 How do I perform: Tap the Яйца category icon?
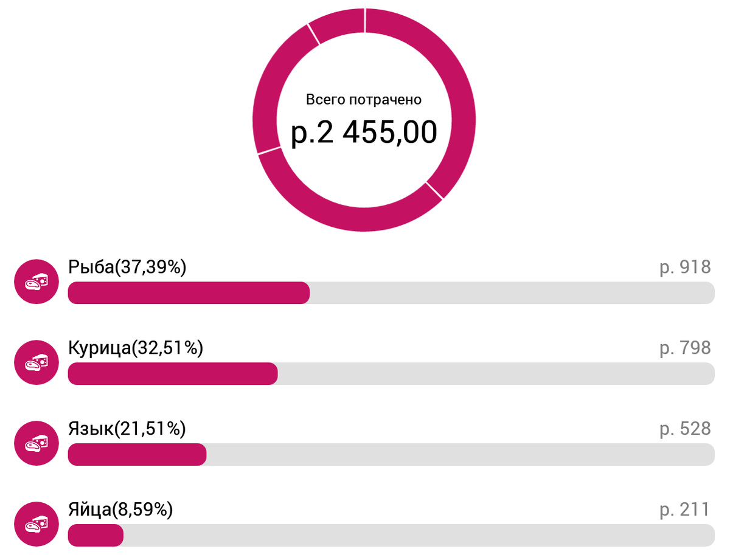point(36,524)
